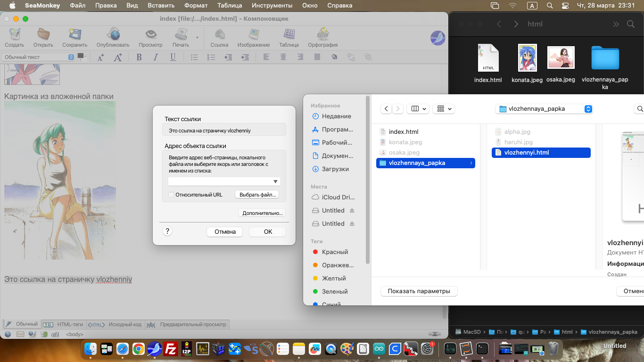Open the Формат menu
This screenshot has width=644, height=362.
click(x=196, y=6)
